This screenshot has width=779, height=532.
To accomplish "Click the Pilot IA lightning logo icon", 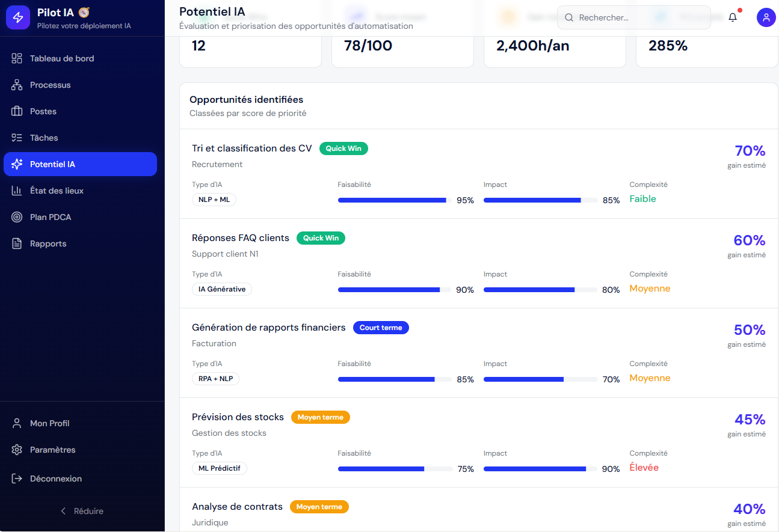I will coord(17,17).
